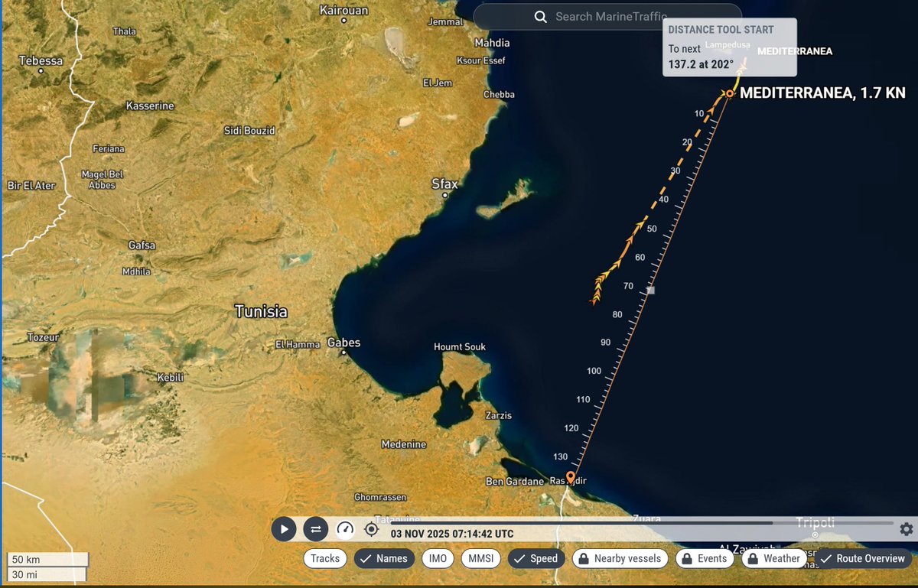This screenshot has width=918, height=588.
Task: Enable MMSI labels
Action: click(x=481, y=559)
